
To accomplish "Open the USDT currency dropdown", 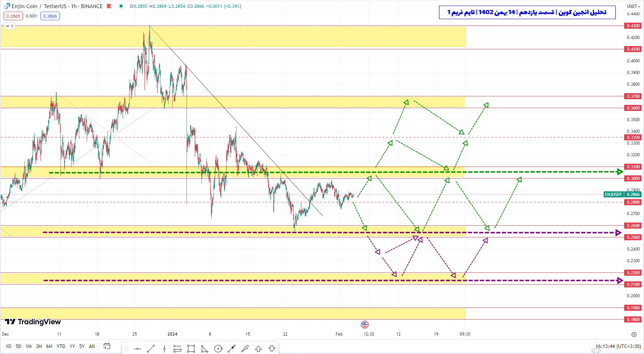I will (x=633, y=6).
